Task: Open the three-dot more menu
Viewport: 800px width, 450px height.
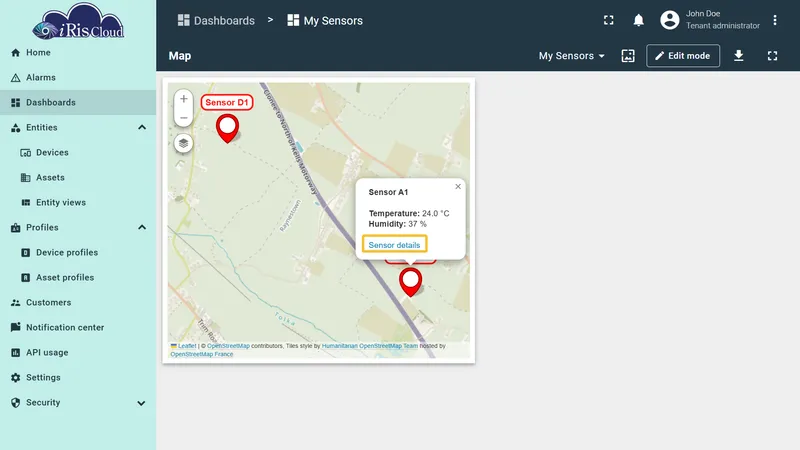Action: tap(774, 20)
